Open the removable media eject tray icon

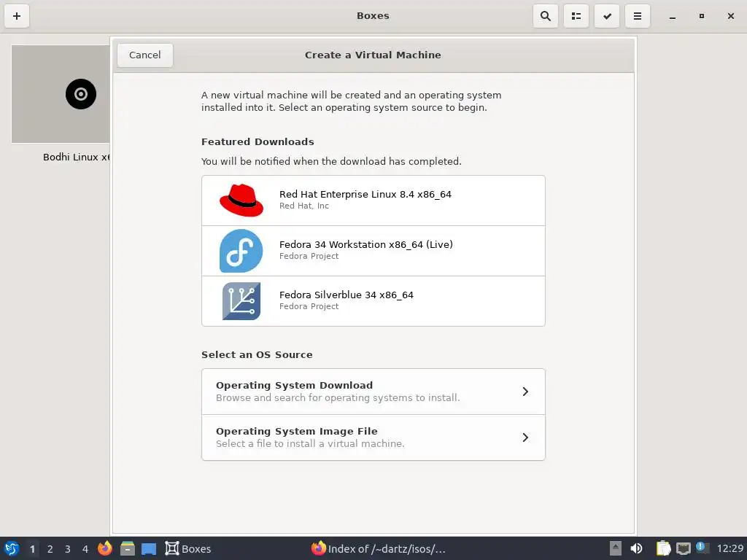click(616, 548)
